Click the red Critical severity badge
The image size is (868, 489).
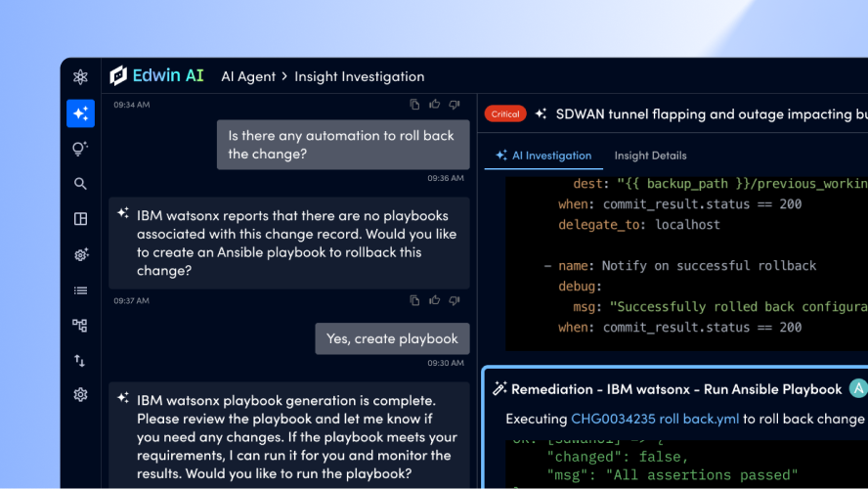[505, 114]
